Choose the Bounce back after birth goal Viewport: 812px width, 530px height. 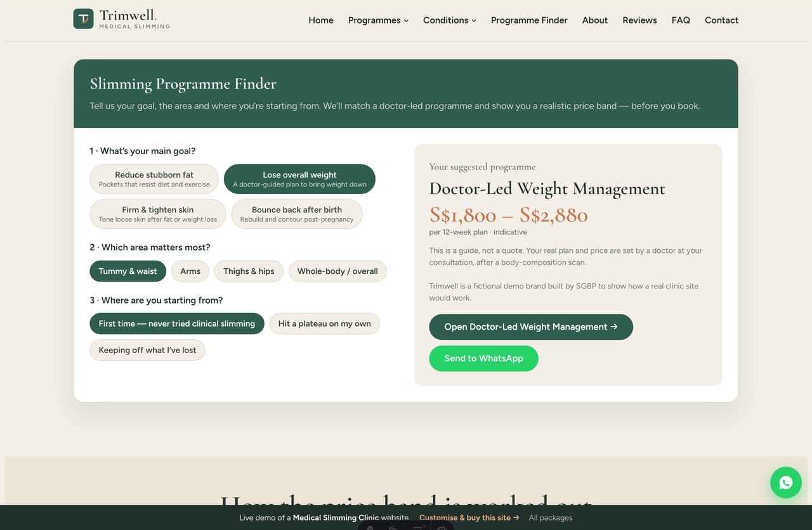pos(297,214)
